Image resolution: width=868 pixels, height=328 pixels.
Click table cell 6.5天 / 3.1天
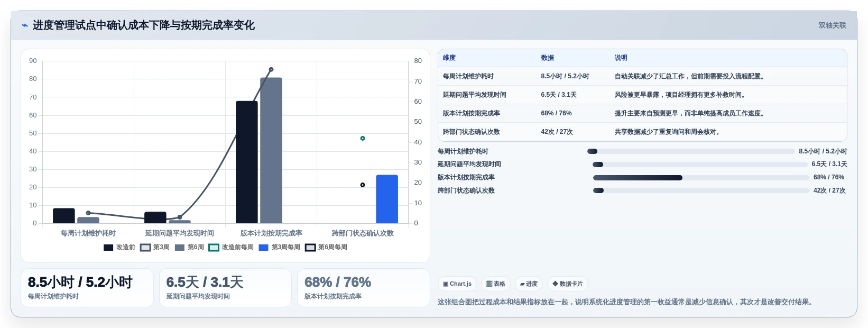coord(559,95)
